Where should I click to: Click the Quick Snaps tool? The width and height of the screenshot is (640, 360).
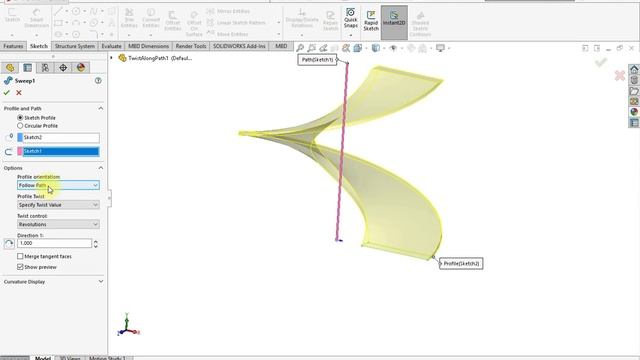[x=351, y=18]
